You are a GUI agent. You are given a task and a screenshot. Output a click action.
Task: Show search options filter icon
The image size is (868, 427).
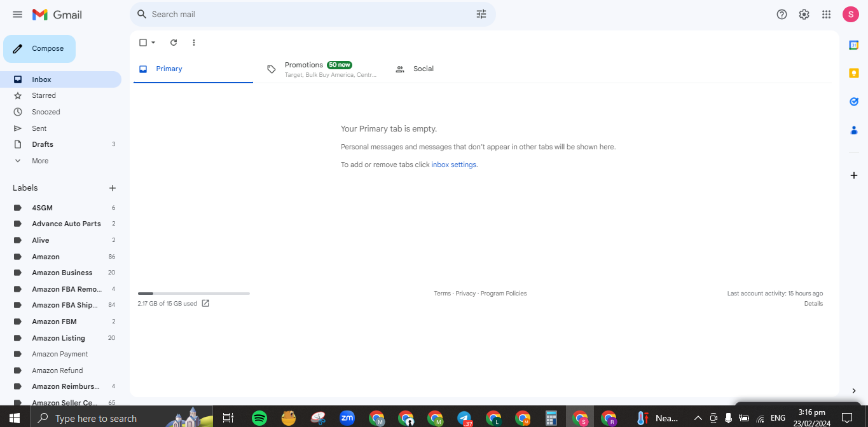tap(481, 14)
